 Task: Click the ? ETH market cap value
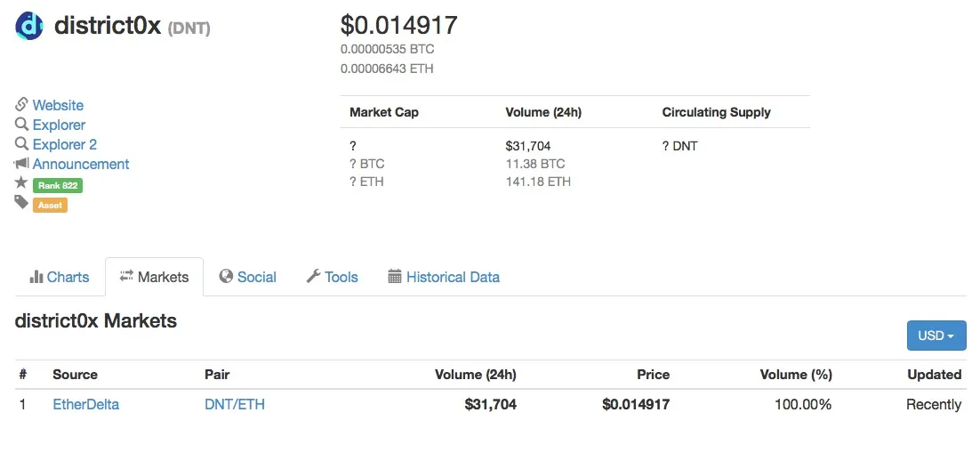coord(366,182)
